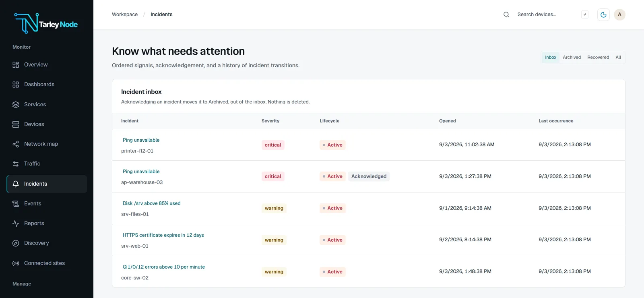Go to Workspace breadcrumb

pyautogui.click(x=125, y=14)
